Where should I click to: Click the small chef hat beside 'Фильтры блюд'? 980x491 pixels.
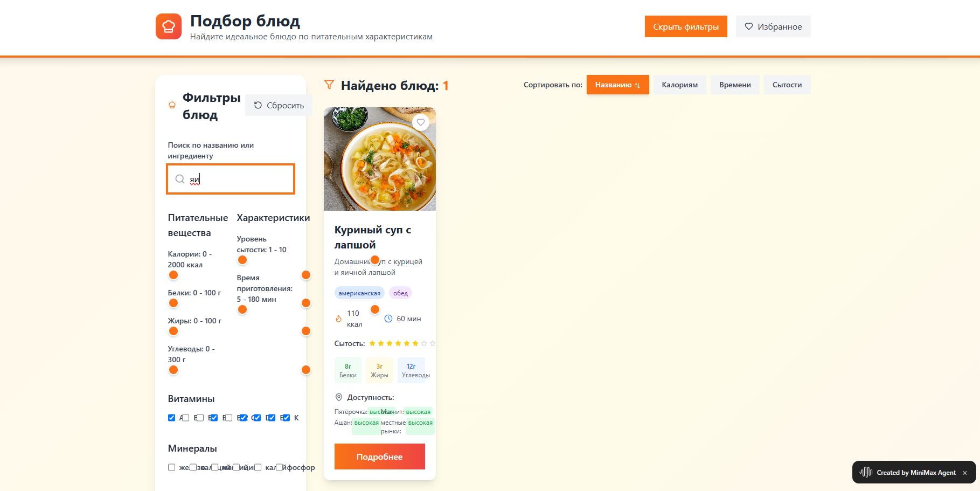[172, 105]
